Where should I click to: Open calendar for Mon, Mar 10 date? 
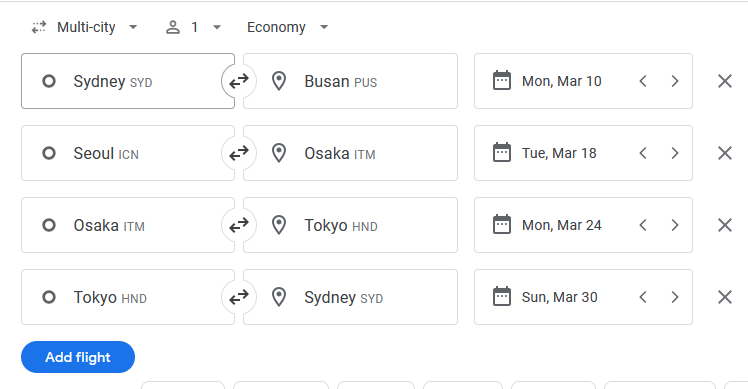[553, 81]
